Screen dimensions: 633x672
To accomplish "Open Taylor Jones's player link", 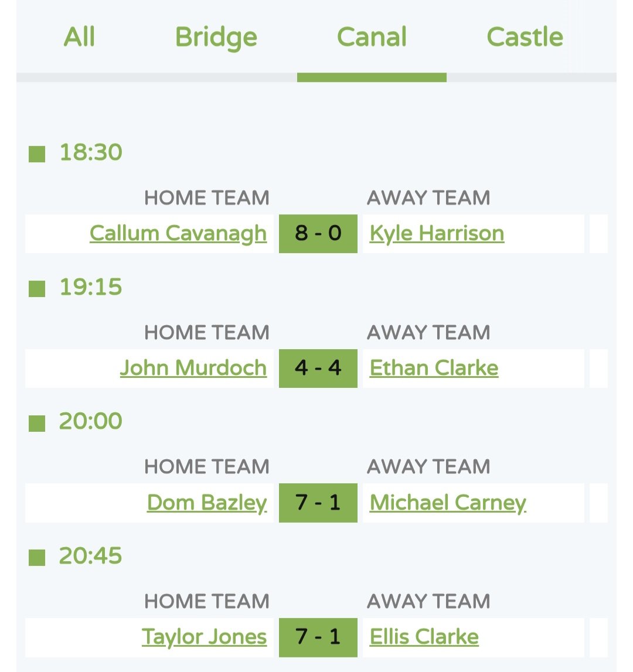I will [204, 637].
